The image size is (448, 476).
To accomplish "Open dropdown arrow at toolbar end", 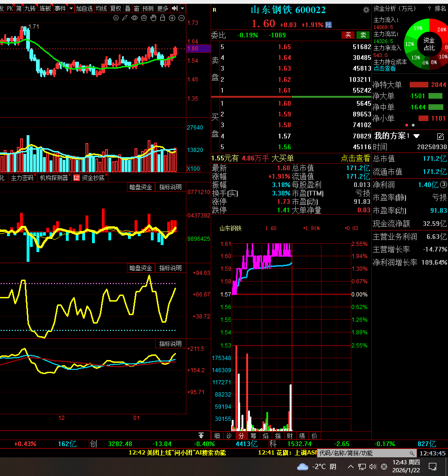I will [x=182, y=8].
